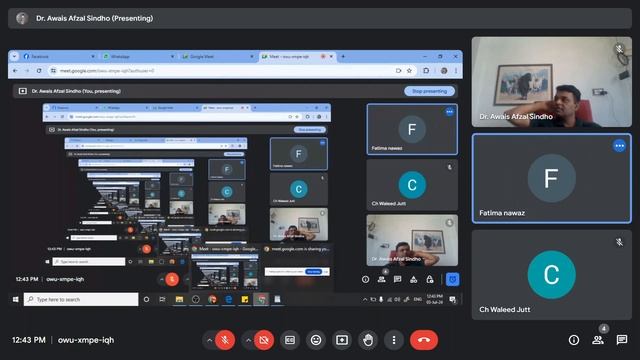
Task: Open Fatima nawaz tile options dots
Action: tap(619, 146)
